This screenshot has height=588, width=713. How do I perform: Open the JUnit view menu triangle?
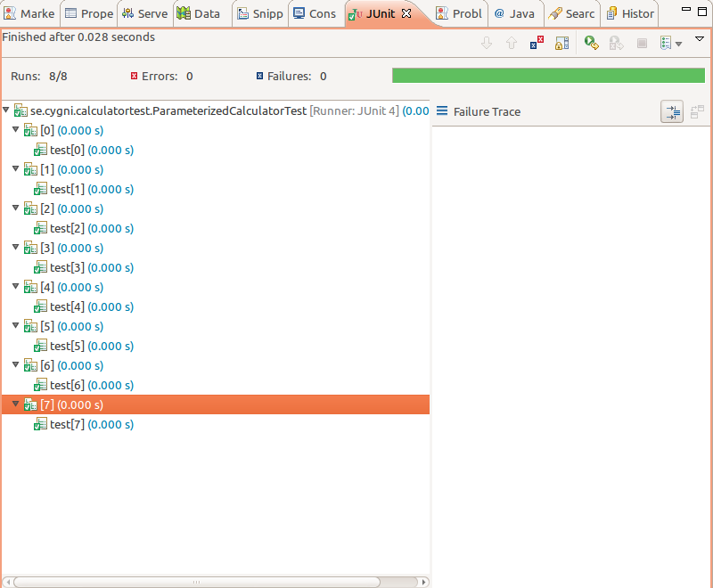pyautogui.click(x=699, y=40)
